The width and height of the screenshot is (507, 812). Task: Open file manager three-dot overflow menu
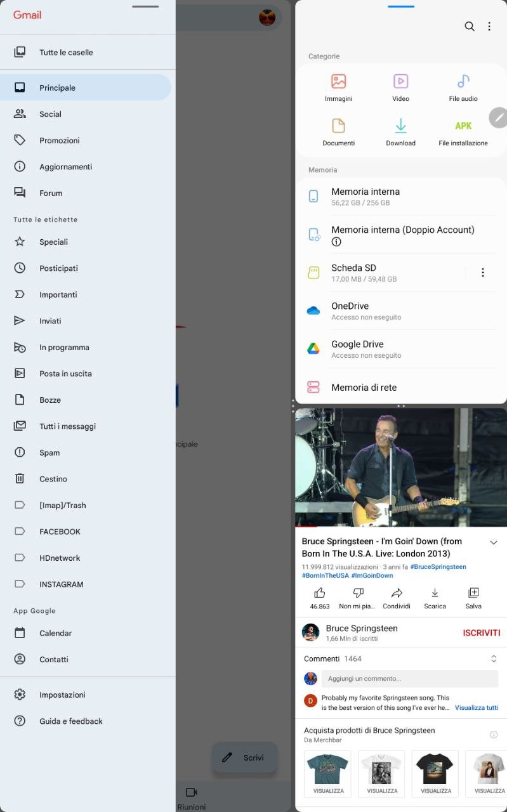[x=489, y=26]
